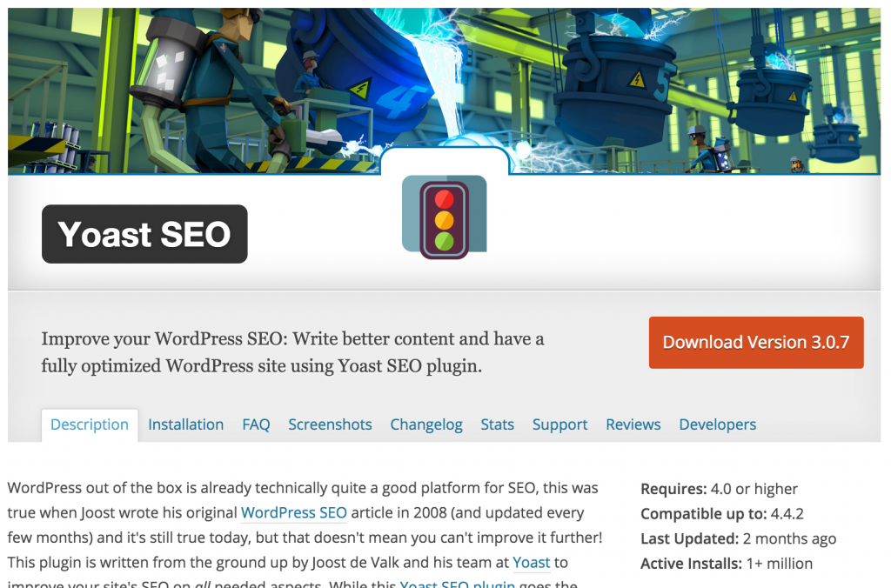The height and width of the screenshot is (588, 891).
Task: Switch to the FAQ tab
Action: click(256, 425)
